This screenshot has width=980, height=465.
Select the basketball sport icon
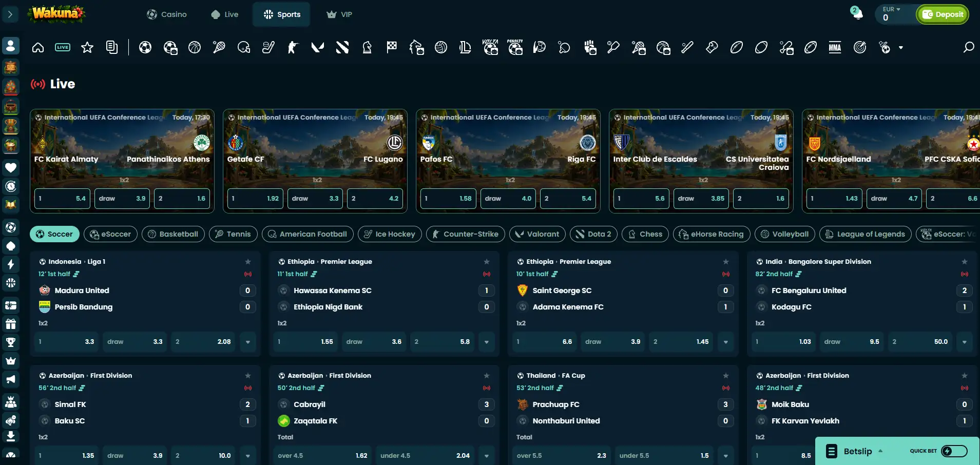pyautogui.click(x=195, y=48)
